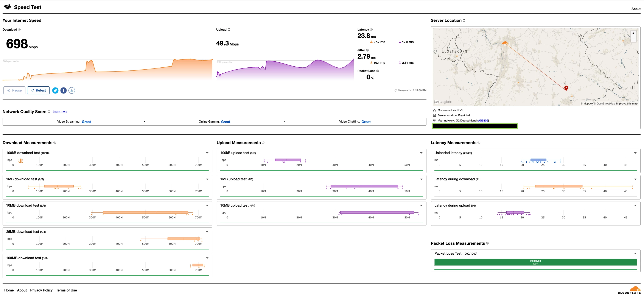Share results on Twitter icon
Image resolution: width=644 pixels, height=299 pixels.
point(55,90)
